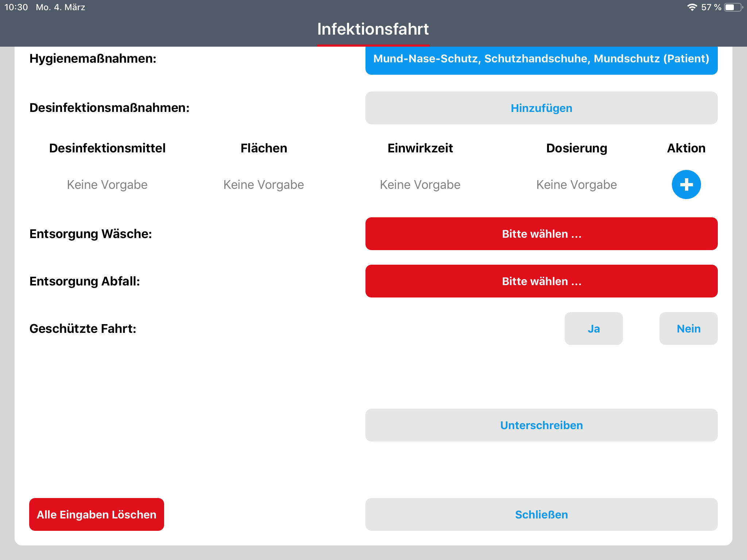
Task: Tap the Desinfektionsmittel column header
Action: click(107, 148)
